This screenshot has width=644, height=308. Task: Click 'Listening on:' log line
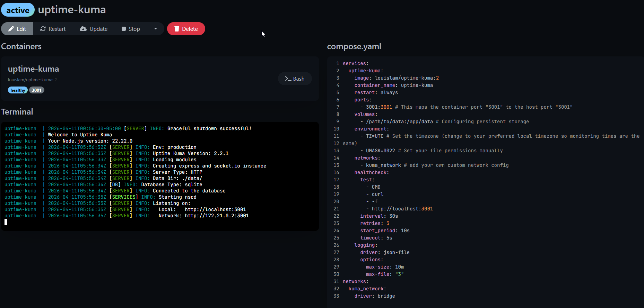tap(97, 203)
